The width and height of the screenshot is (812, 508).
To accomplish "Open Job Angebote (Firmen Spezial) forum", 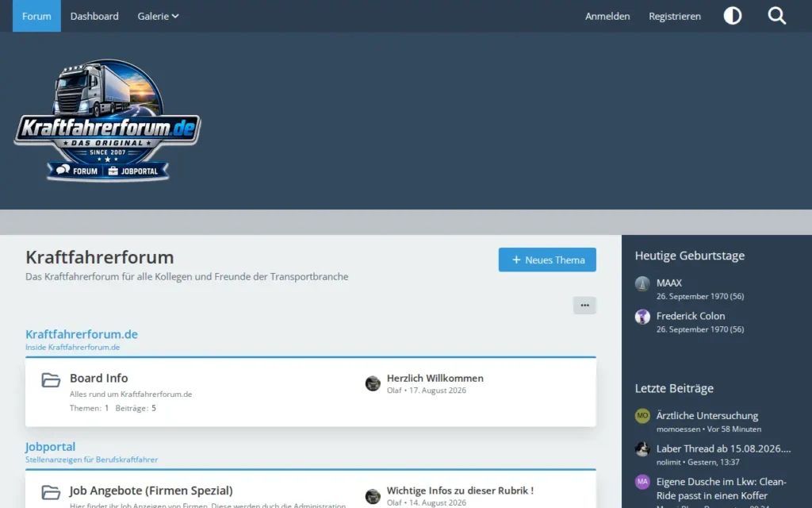I will click(151, 491).
